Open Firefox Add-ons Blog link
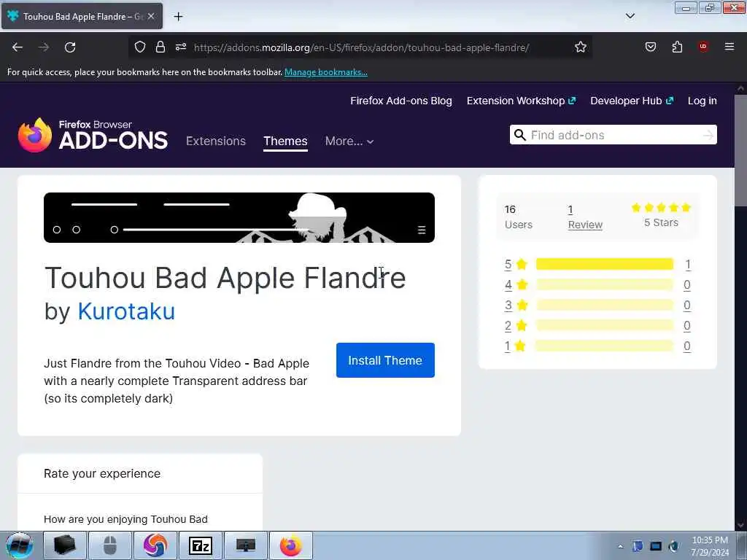The width and height of the screenshot is (747, 560). pos(401,101)
